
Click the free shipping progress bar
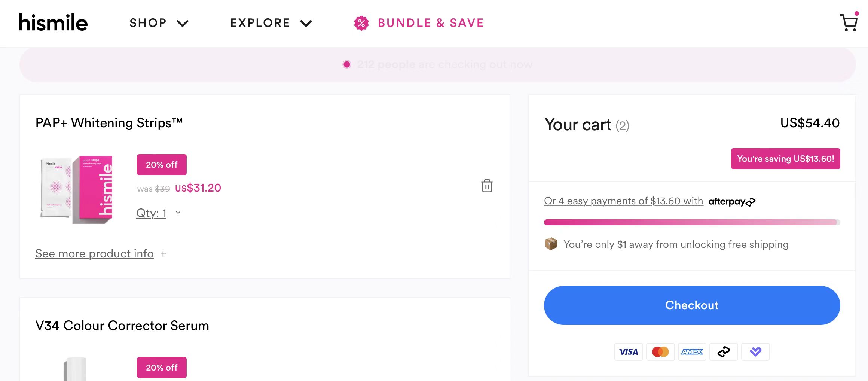click(692, 222)
